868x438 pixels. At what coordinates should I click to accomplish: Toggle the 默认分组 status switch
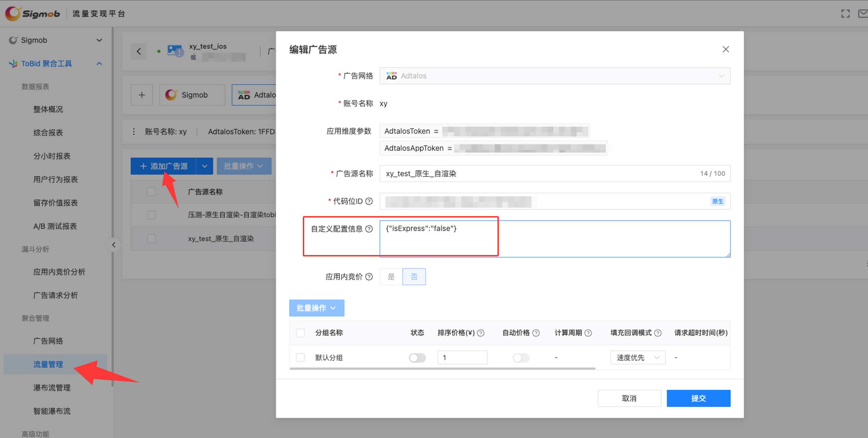click(x=417, y=358)
